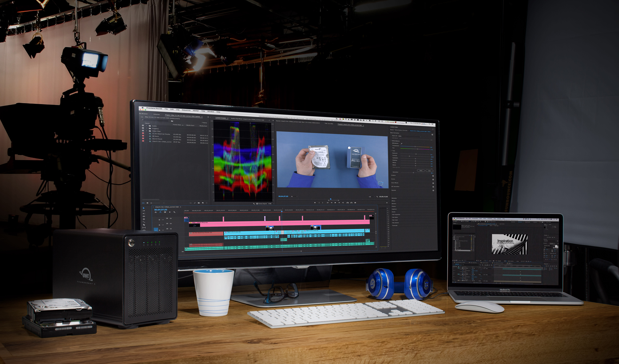Toggle the Clamp Signal checkbox
This screenshot has width=619, height=364.
257,204
